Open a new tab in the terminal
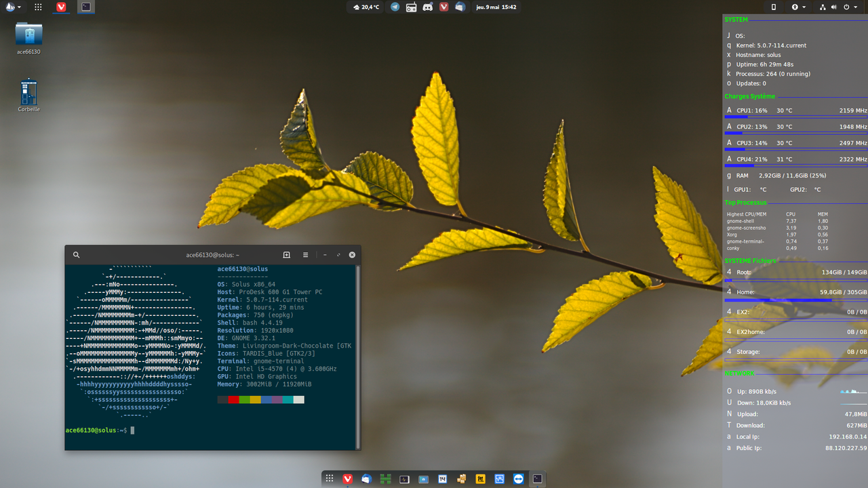Image resolution: width=868 pixels, height=488 pixels. point(286,255)
